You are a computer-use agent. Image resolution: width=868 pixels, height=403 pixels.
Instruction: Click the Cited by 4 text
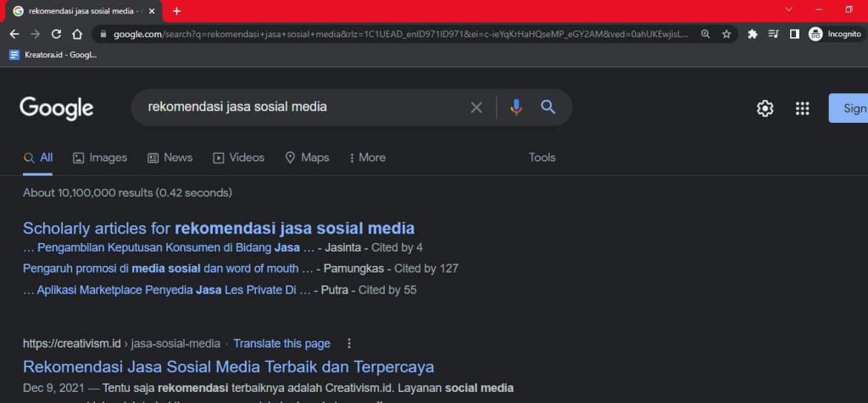(x=397, y=248)
